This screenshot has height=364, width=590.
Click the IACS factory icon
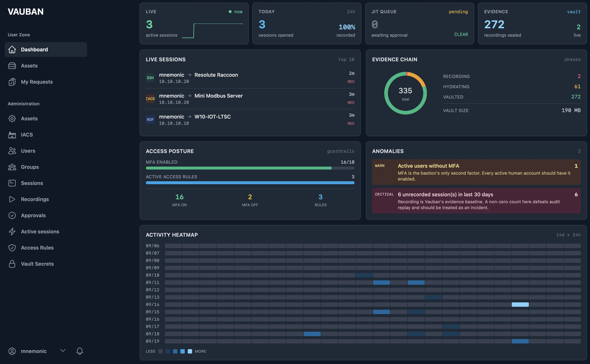coord(12,135)
